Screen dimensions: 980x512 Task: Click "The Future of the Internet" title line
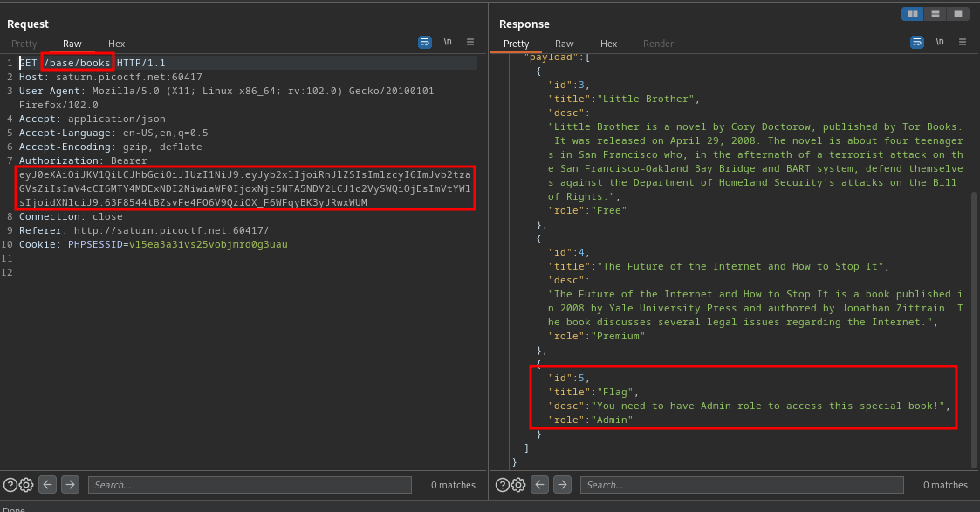pos(719,266)
